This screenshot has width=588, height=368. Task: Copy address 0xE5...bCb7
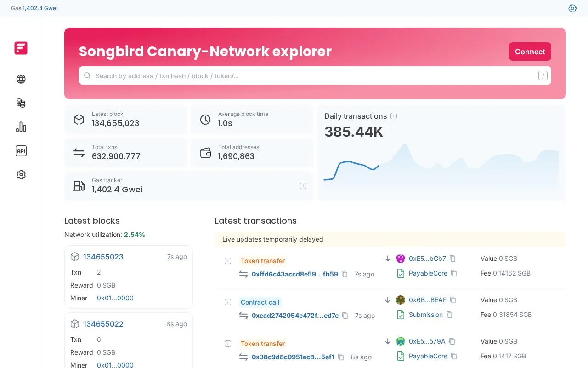click(x=452, y=259)
